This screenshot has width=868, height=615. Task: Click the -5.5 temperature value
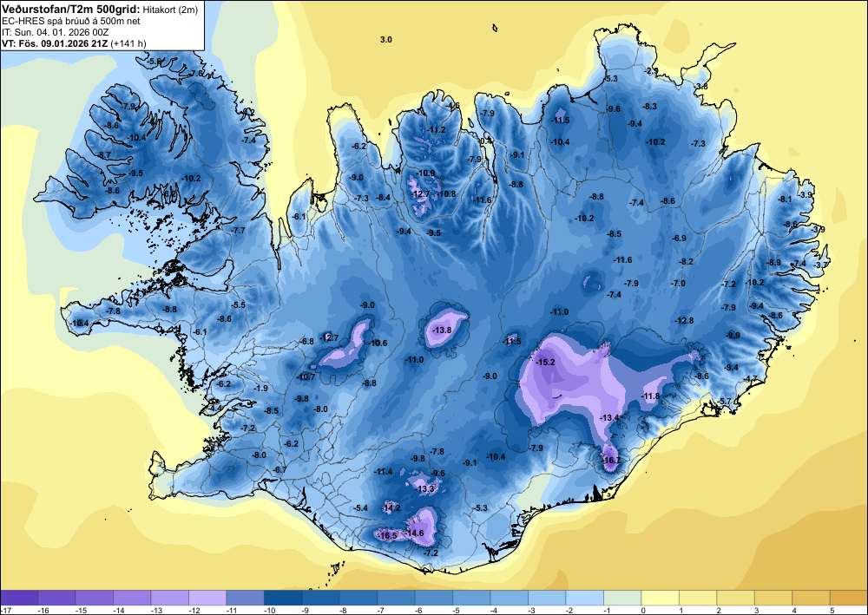pos(238,304)
